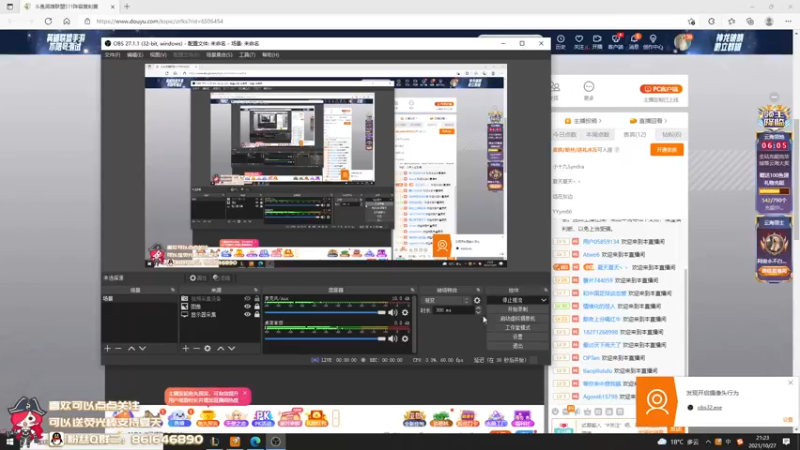Viewport: 800px width, 450px height.
Task: Toggle lock on the video capture device source
Action: [257, 298]
